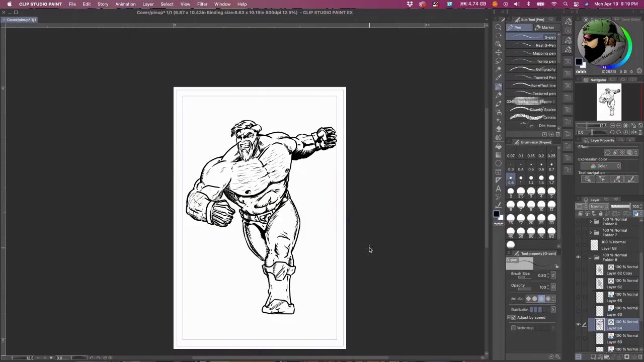Open the Filter menu
This screenshot has height=362, width=644.
[202, 4]
